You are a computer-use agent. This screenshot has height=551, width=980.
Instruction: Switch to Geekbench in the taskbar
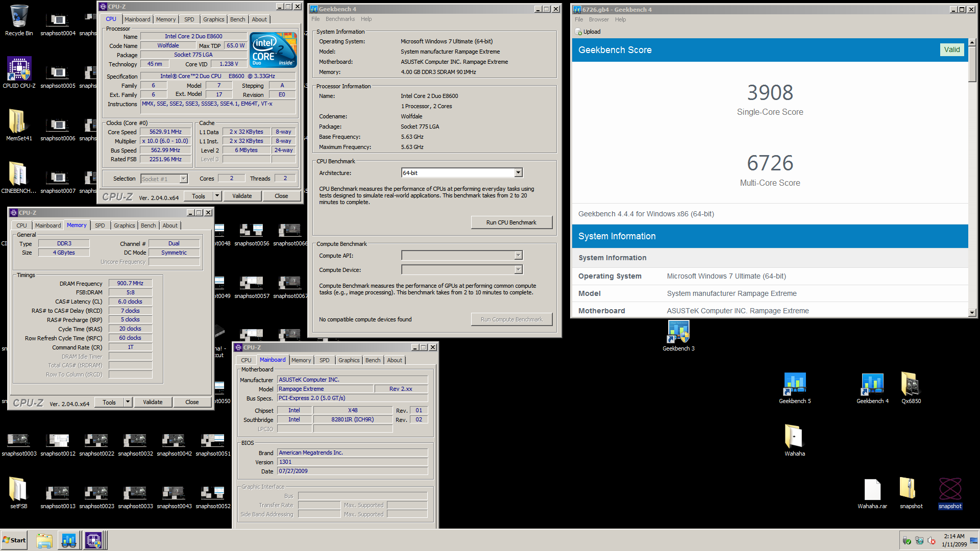(x=69, y=540)
